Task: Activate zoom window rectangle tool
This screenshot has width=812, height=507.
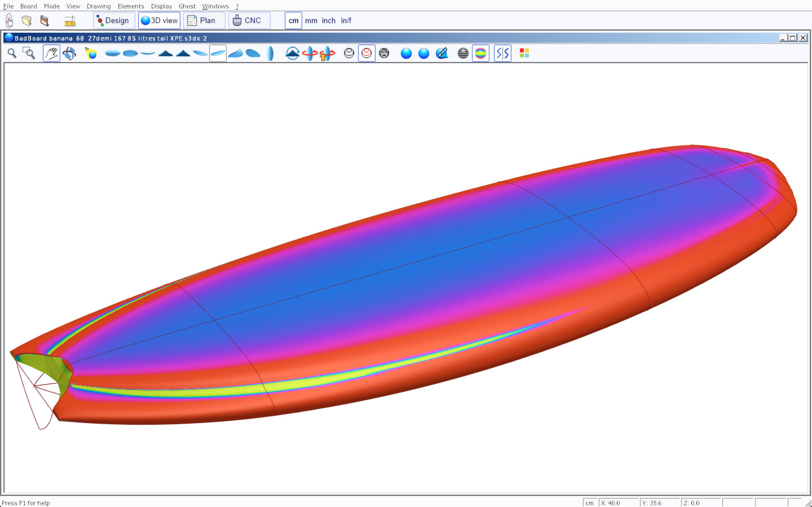Action: click(29, 53)
